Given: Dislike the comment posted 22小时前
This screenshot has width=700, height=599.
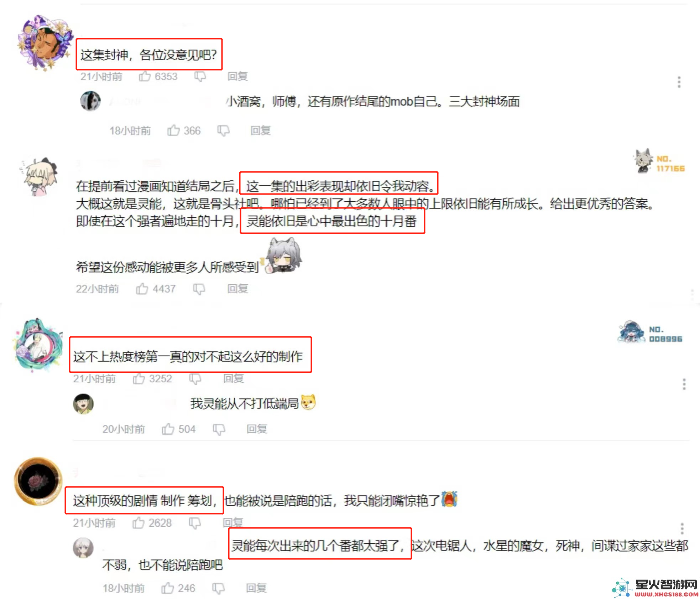Looking at the screenshot, I should point(199,289).
